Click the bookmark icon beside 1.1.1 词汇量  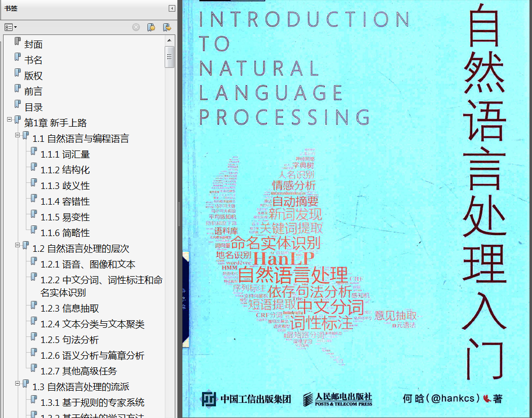click(x=34, y=151)
